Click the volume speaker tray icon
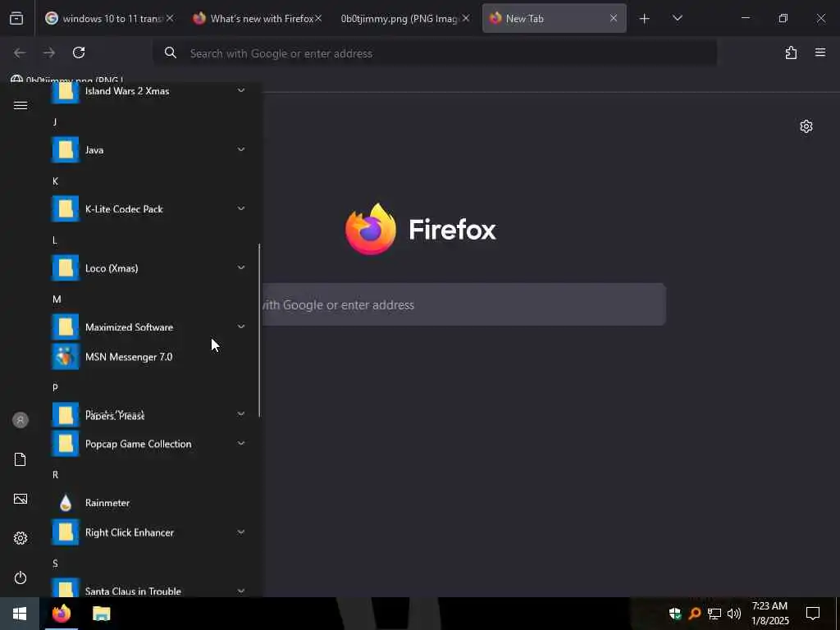The image size is (840, 630). [x=734, y=614]
